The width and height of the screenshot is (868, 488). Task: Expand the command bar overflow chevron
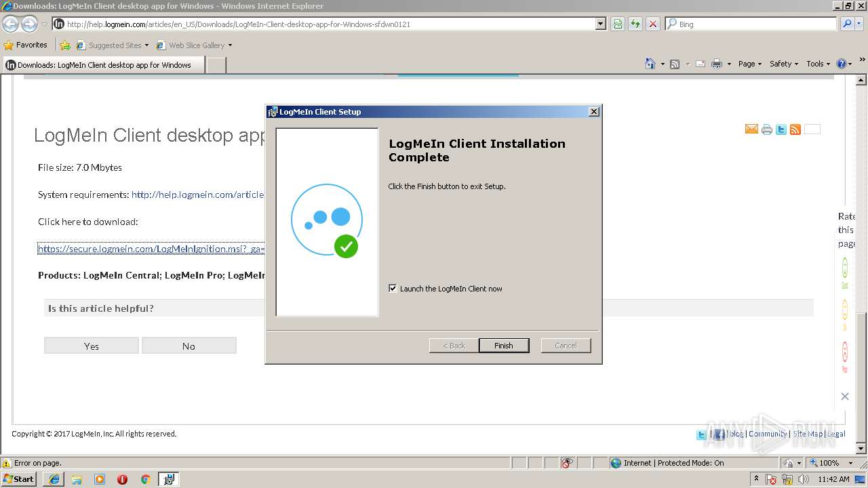[863, 61]
